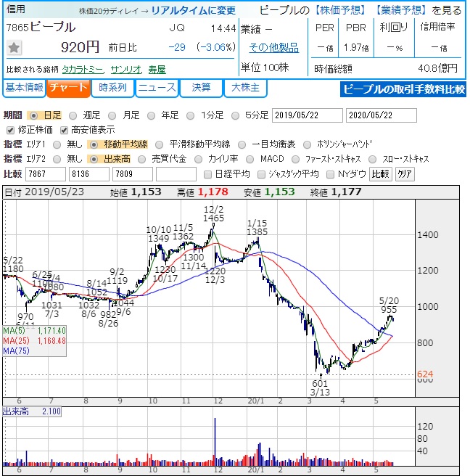Image resolution: width=470 pixels, height=476 pixels.
Task: Edit comparison code field 8136
Action: pyautogui.click(x=89, y=174)
